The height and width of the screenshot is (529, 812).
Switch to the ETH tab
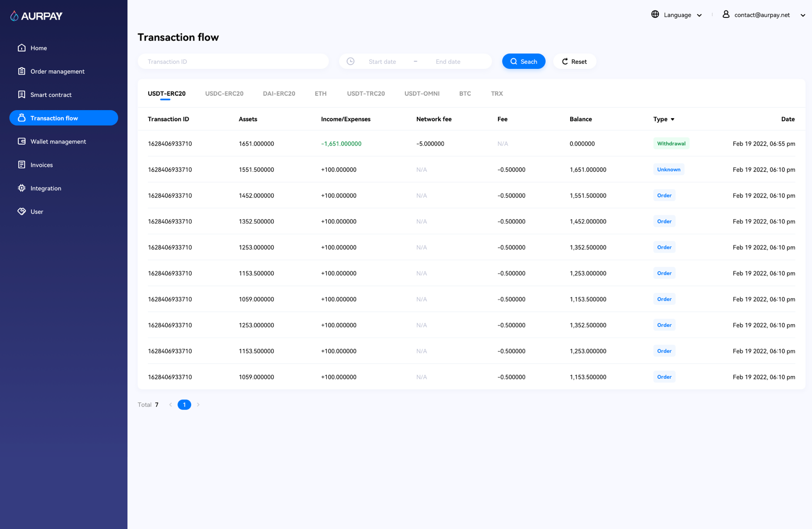(321, 94)
